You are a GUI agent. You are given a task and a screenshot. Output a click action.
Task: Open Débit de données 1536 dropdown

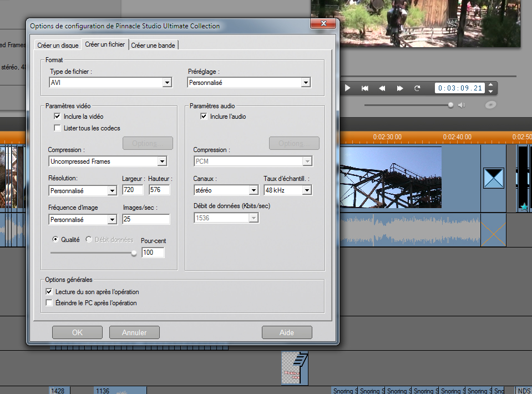coord(254,218)
